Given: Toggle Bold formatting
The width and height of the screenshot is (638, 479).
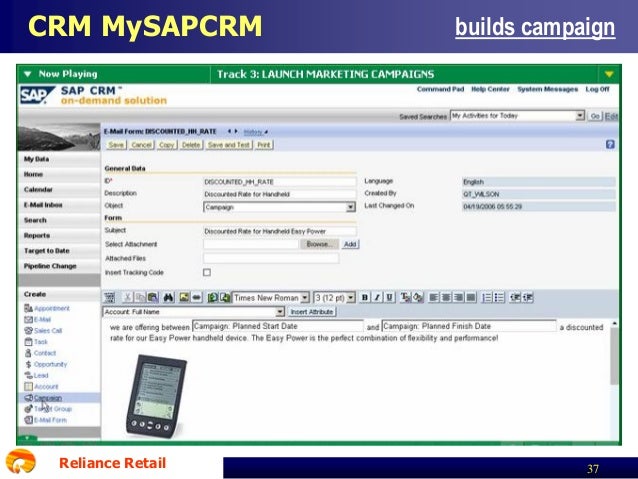Looking at the screenshot, I should (365, 297).
